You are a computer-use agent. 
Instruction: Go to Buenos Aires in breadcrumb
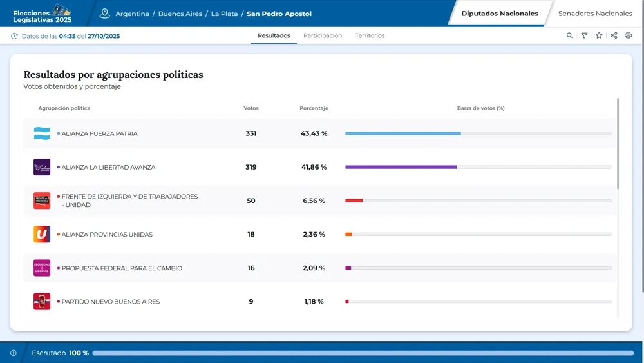tap(180, 14)
